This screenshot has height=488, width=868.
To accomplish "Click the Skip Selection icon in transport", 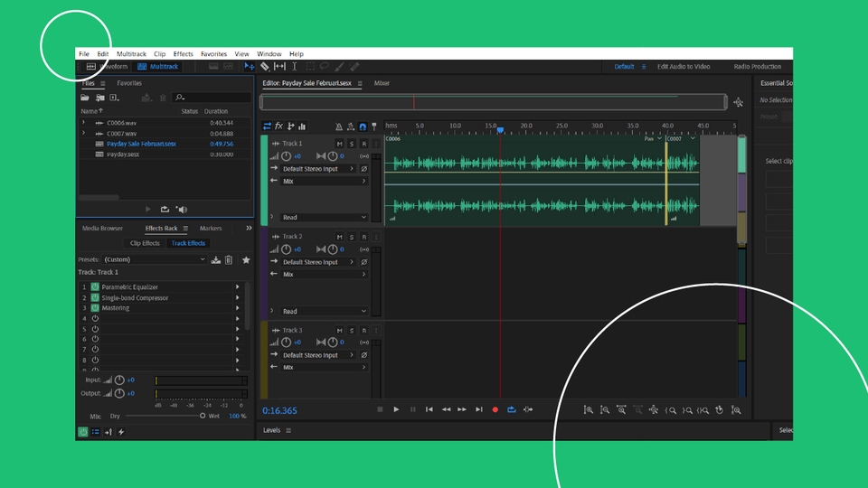I will coord(528,409).
